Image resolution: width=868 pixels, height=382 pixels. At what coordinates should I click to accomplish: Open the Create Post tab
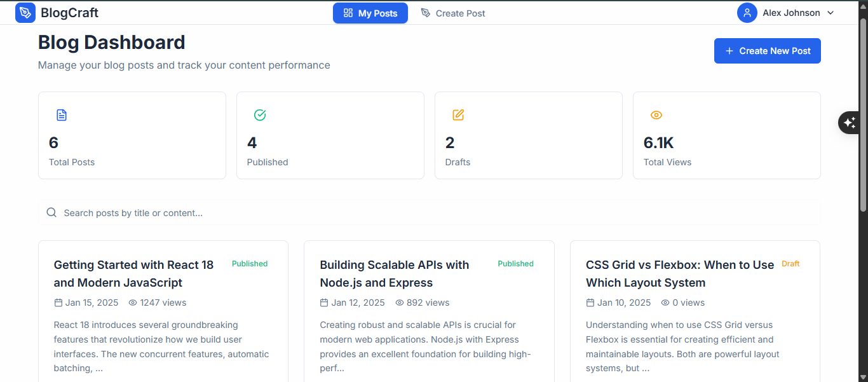click(453, 13)
